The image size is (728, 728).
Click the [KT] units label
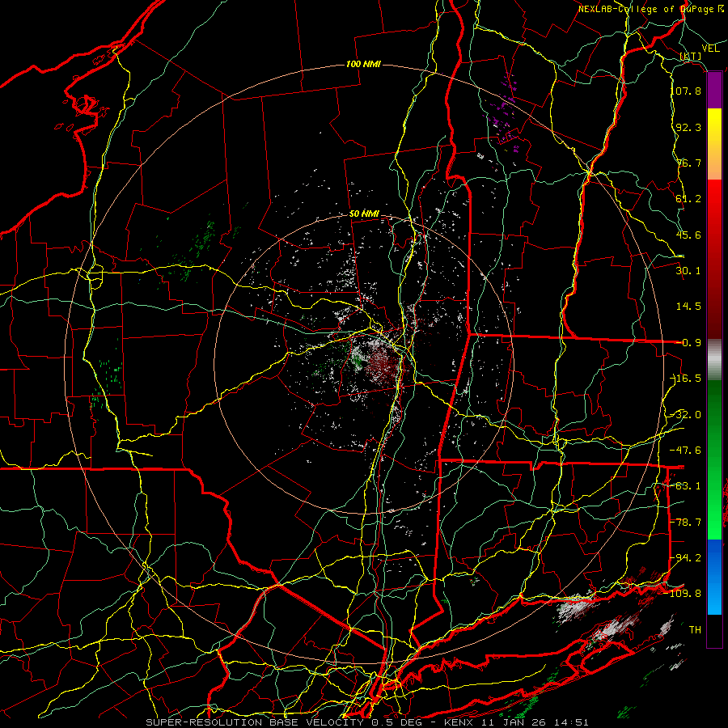point(691,57)
